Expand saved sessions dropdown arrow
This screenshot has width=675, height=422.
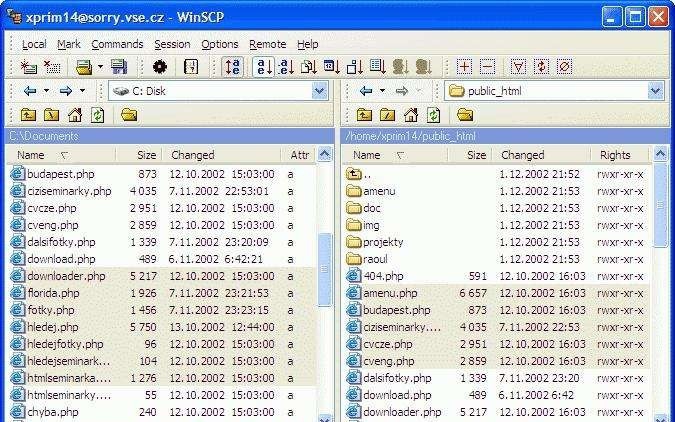(x=100, y=67)
